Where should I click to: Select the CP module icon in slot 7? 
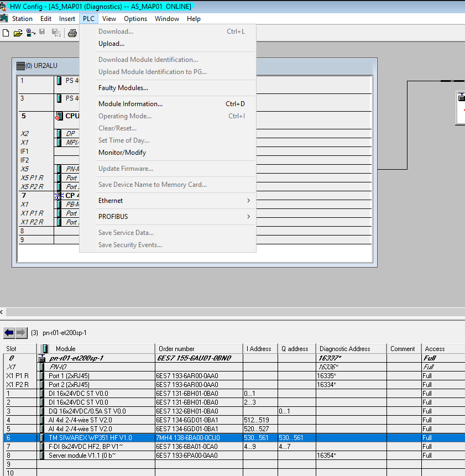click(x=59, y=195)
